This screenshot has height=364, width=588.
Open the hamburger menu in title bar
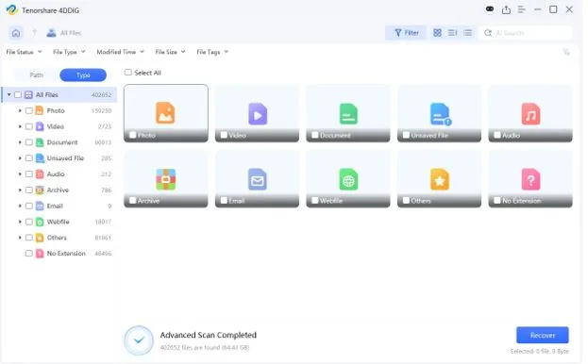point(521,9)
